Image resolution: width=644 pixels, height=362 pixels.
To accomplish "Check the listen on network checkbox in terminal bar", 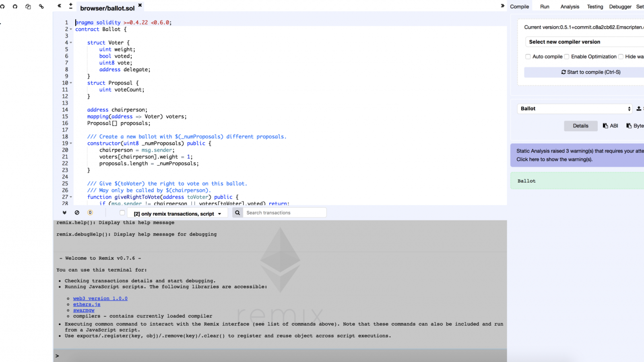I will 122,213.
